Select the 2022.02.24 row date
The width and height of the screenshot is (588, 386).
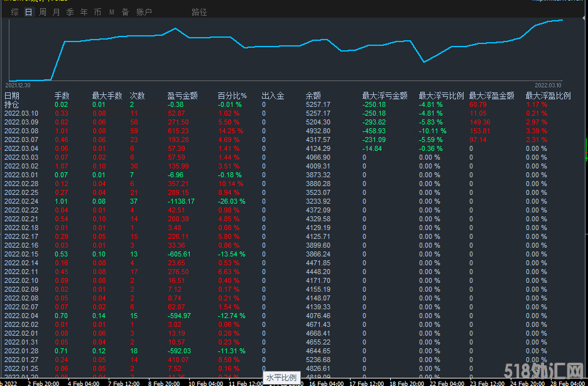tap(21, 201)
